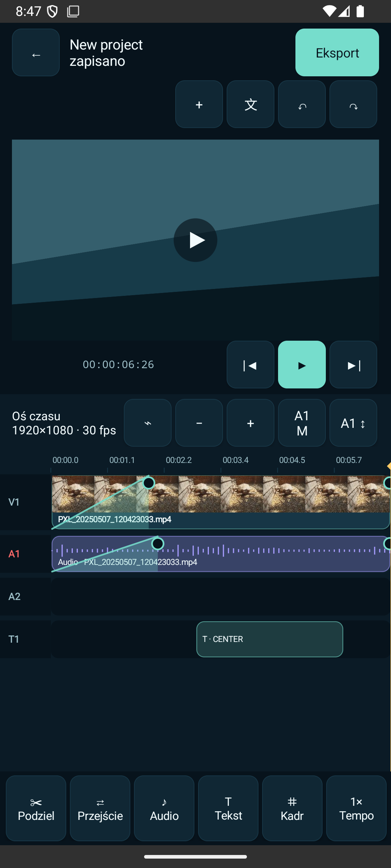Select the V1 track label
Screen dimensions: 391x868
tap(14, 502)
